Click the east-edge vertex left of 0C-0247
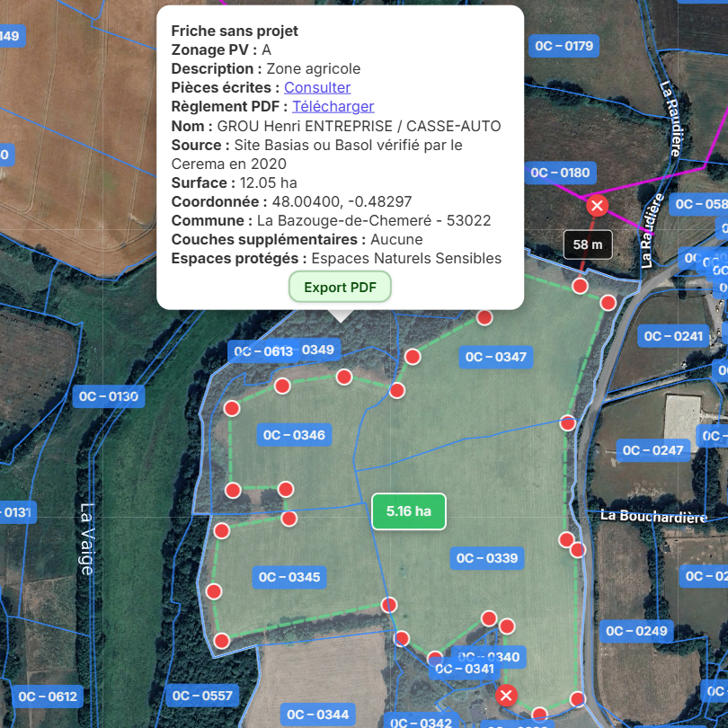The height and width of the screenshot is (728, 728). [x=567, y=422]
